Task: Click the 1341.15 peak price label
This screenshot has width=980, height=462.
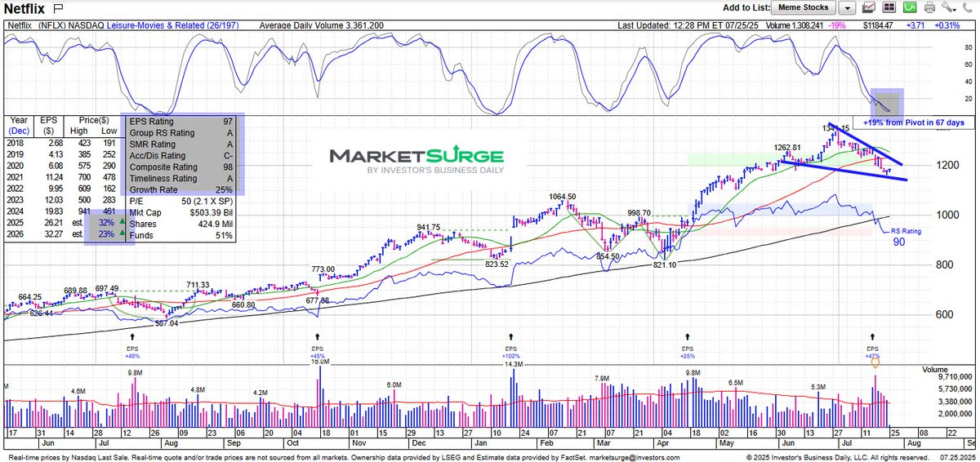Action: [x=835, y=129]
